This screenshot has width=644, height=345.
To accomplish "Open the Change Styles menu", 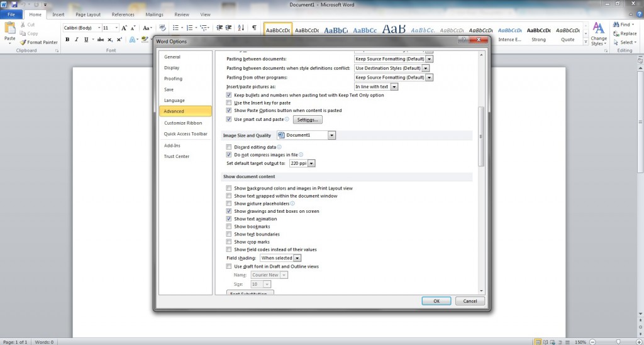I will point(599,34).
